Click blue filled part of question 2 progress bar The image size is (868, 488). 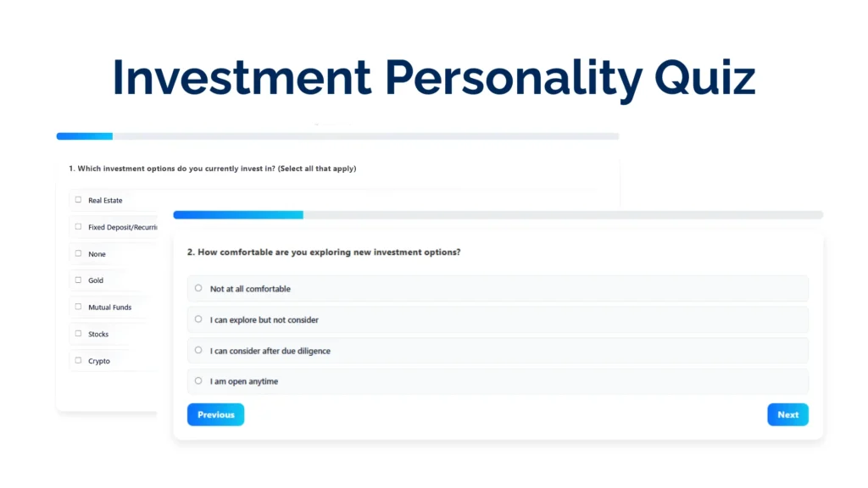[237, 215]
